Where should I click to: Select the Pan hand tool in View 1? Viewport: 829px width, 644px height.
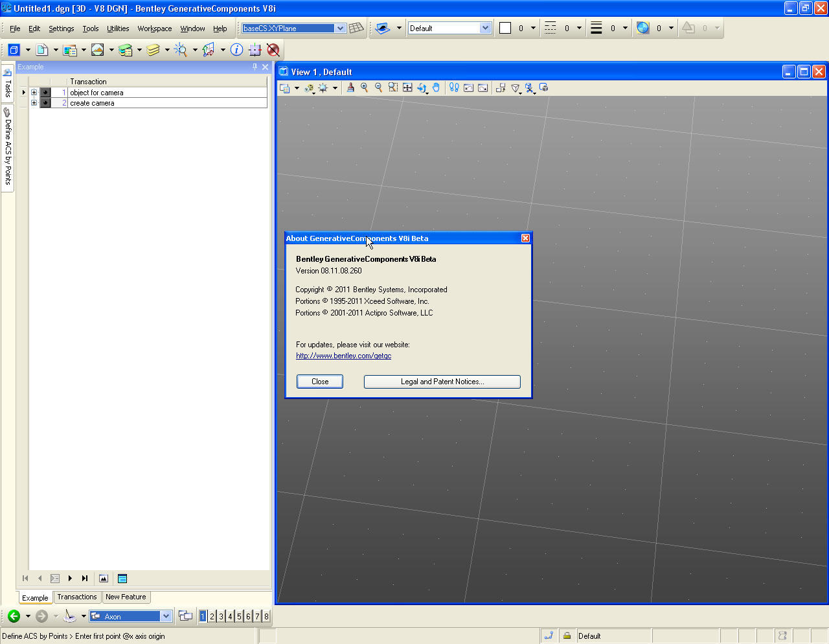click(436, 87)
